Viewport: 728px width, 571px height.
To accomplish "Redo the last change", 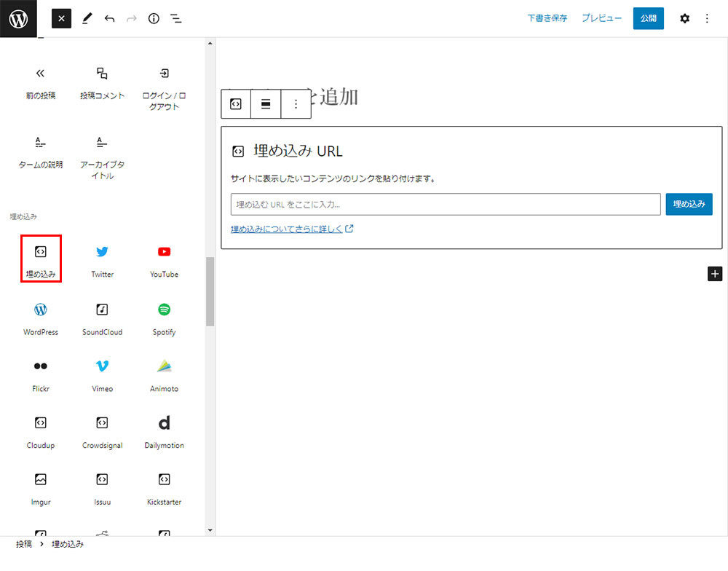I will [x=132, y=19].
